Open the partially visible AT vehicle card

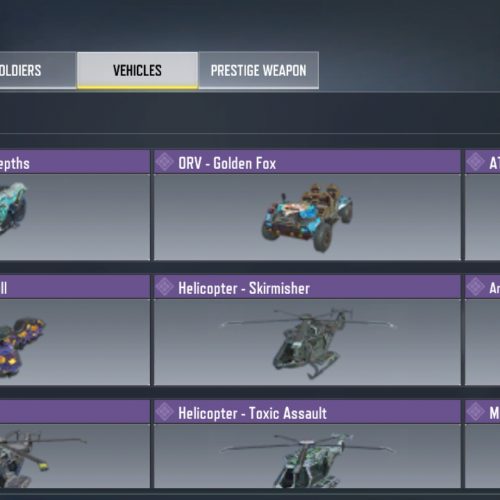[x=482, y=205]
